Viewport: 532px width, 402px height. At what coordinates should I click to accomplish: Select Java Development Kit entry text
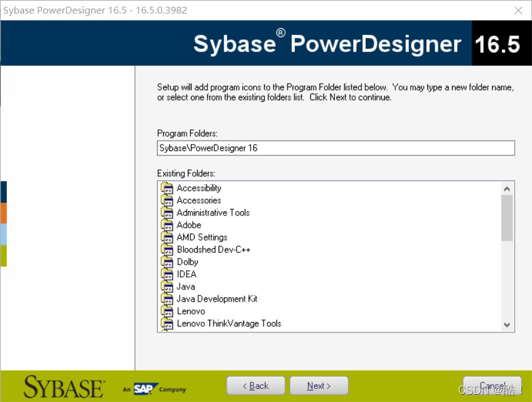click(x=217, y=299)
